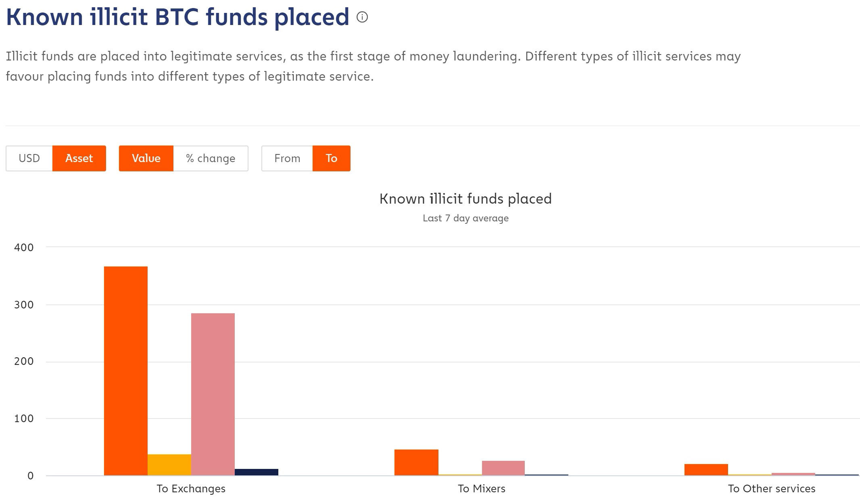The width and height of the screenshot is (860, 504).
Task: Click the orange To Mixers bar
Action: 416,462
